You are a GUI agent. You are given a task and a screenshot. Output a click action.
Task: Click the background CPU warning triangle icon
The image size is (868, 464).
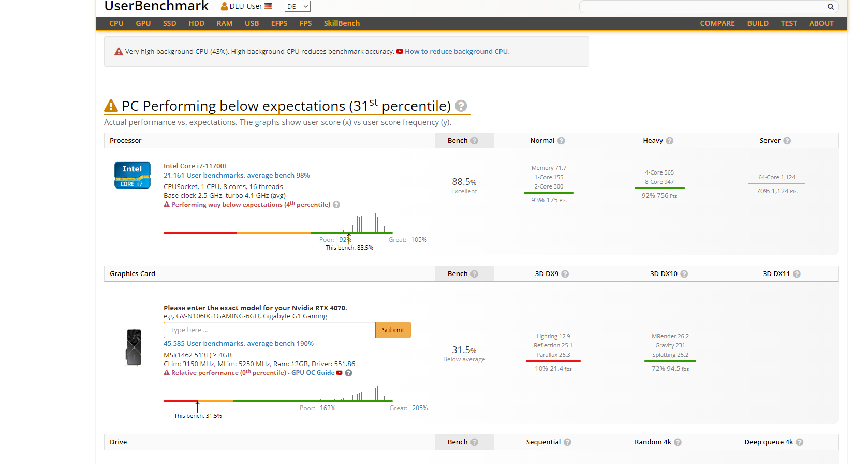[x=119, y=51]
